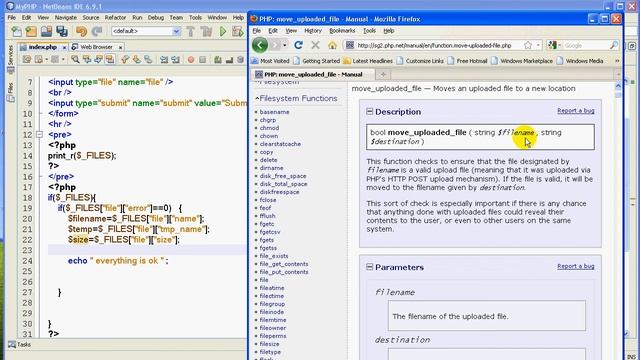
Task: Open Tasks panel at NetBeans bottom
Action: [20, 345]
